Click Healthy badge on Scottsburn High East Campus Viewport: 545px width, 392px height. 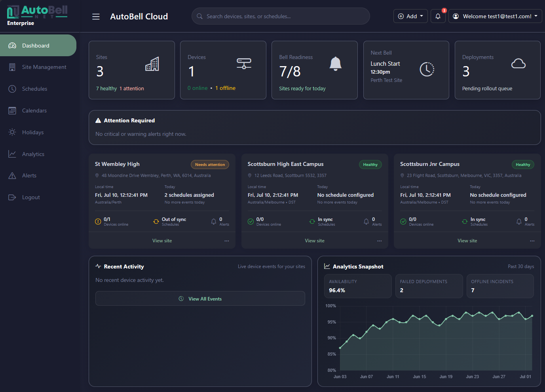(x=370, y=165)
